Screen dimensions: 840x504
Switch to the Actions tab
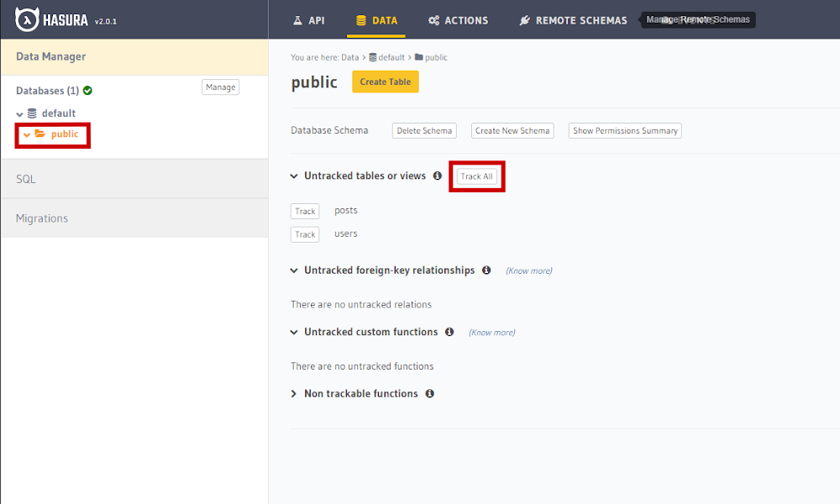coord(458,20)
